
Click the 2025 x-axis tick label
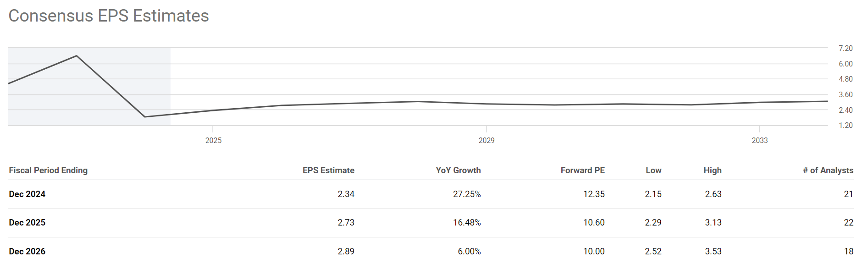click(x=213, y=140)
